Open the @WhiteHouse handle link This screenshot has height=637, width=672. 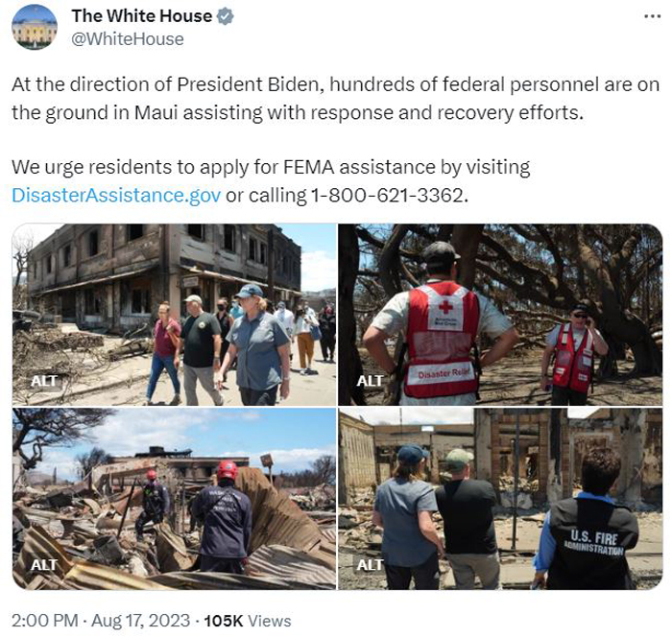pyautogui.click(x=128, y=39)
